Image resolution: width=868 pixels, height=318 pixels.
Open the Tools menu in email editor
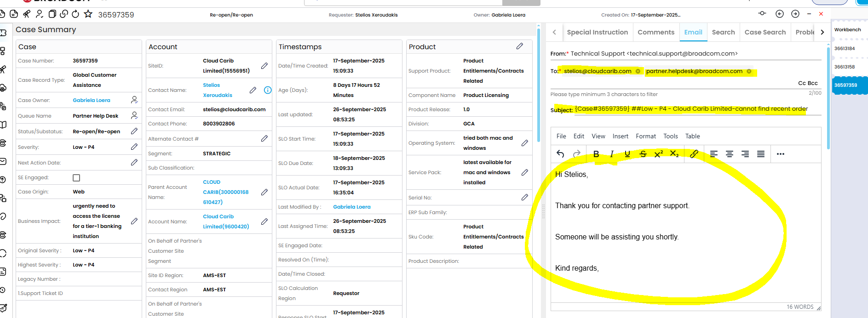pos(671,136)
